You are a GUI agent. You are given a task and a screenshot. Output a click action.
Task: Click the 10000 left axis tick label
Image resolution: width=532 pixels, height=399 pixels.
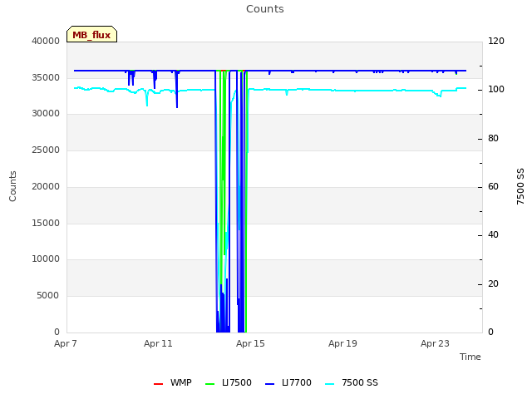(46, 259)
